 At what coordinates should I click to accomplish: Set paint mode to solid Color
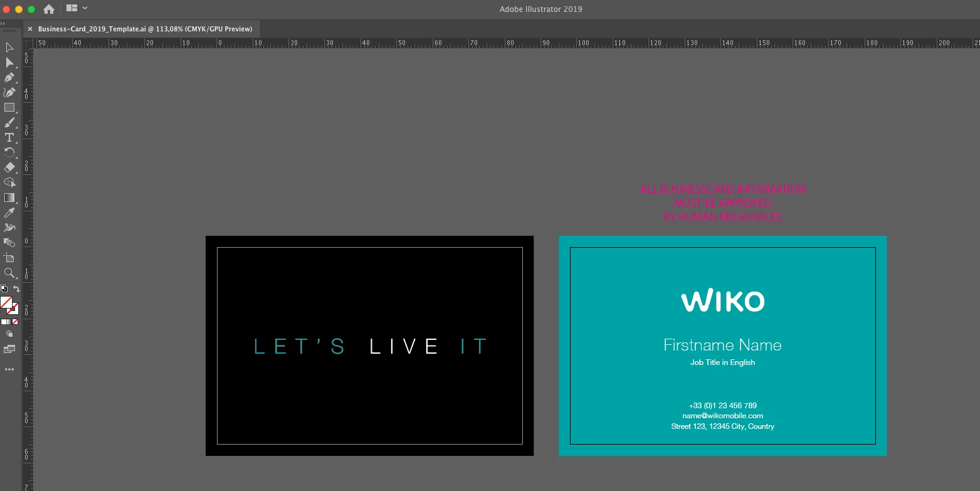tap(3, 322)
